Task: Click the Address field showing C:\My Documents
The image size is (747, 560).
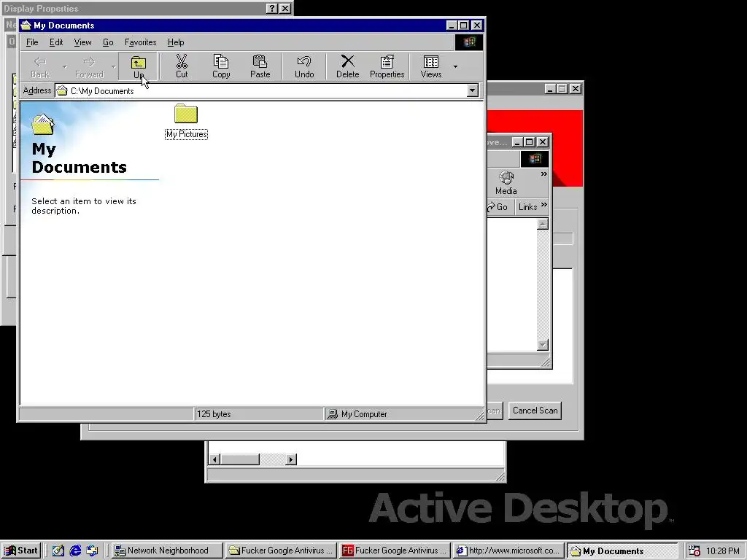Action: pyautogui.click(x=267, y=90)
